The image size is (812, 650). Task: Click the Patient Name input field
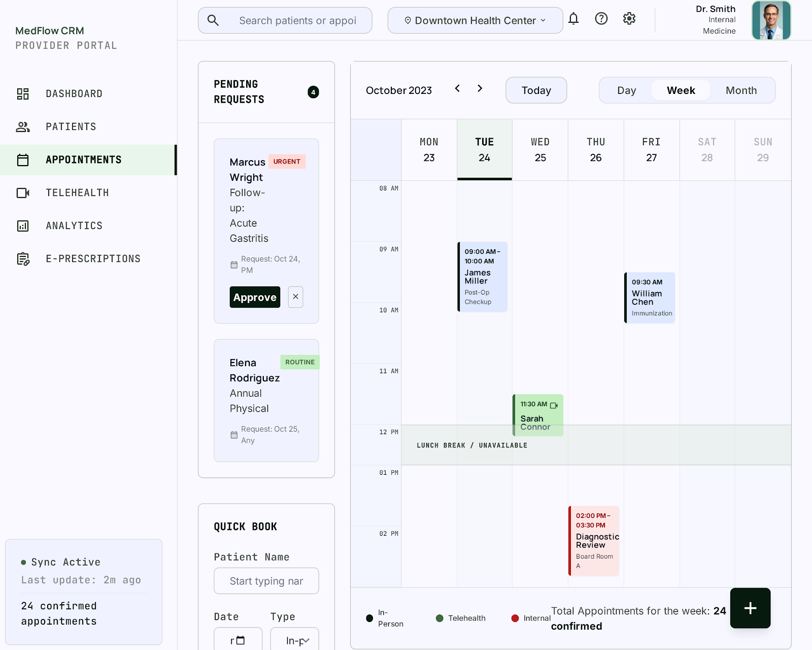266,581
